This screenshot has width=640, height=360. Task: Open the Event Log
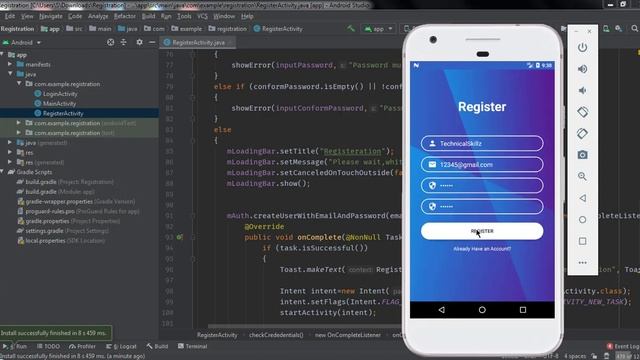pos(623,346)
